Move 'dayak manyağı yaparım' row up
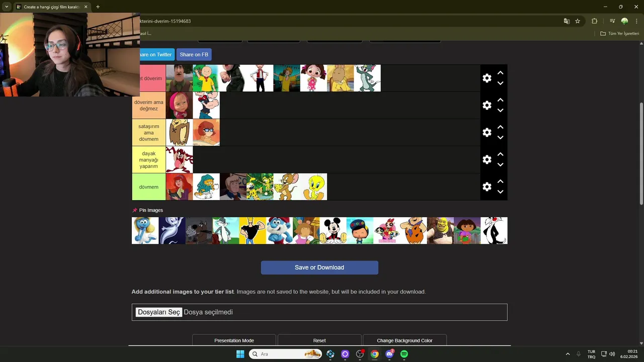The image size is (644, 362). point(500,154)
